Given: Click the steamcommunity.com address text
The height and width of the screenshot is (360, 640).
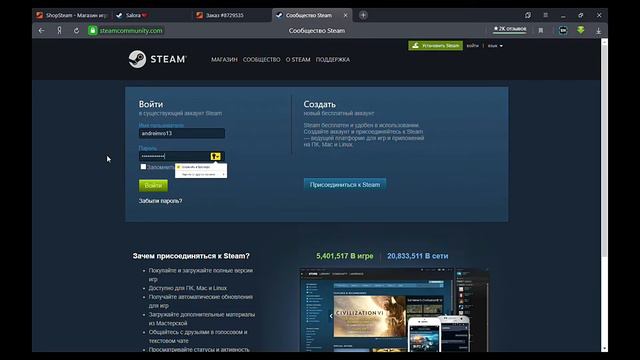Looking at the screenshot, I should pyautogui.click(x=131, y=31).
